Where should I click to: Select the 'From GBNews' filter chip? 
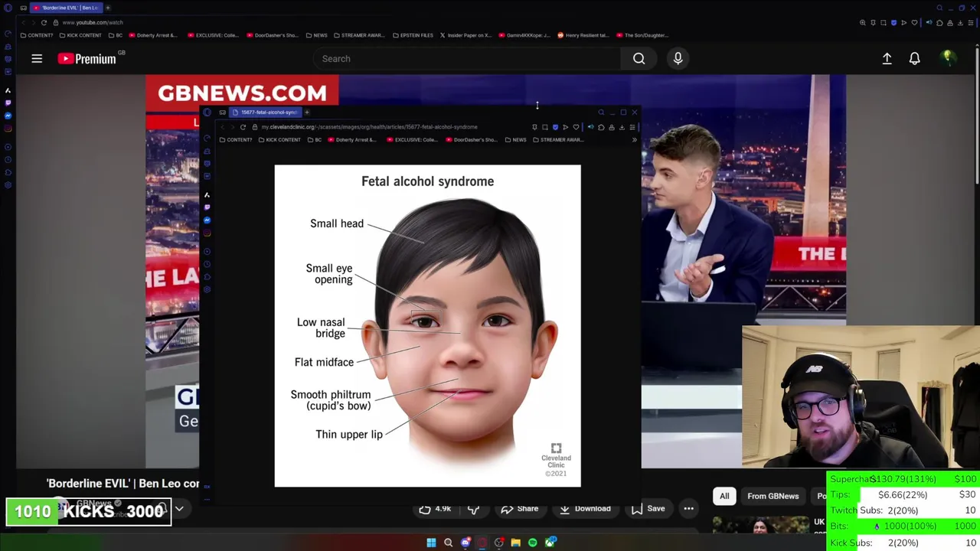[773, 496]
